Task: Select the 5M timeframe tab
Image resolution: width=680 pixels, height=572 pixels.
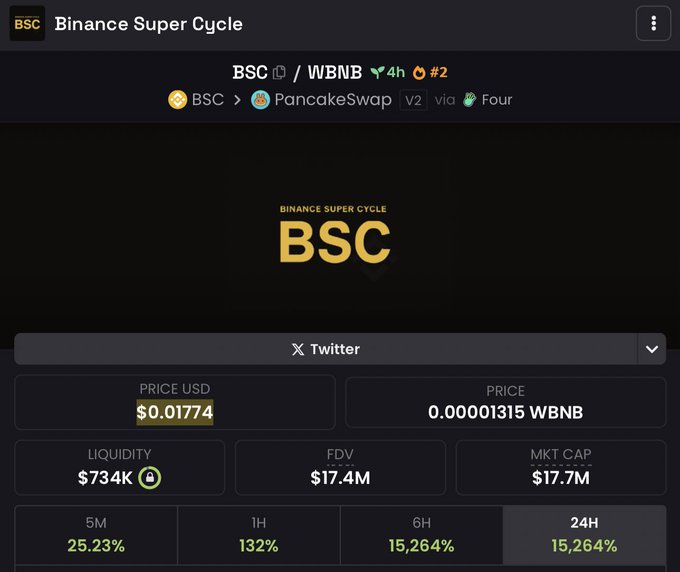Action: click(x=96, y=535)
